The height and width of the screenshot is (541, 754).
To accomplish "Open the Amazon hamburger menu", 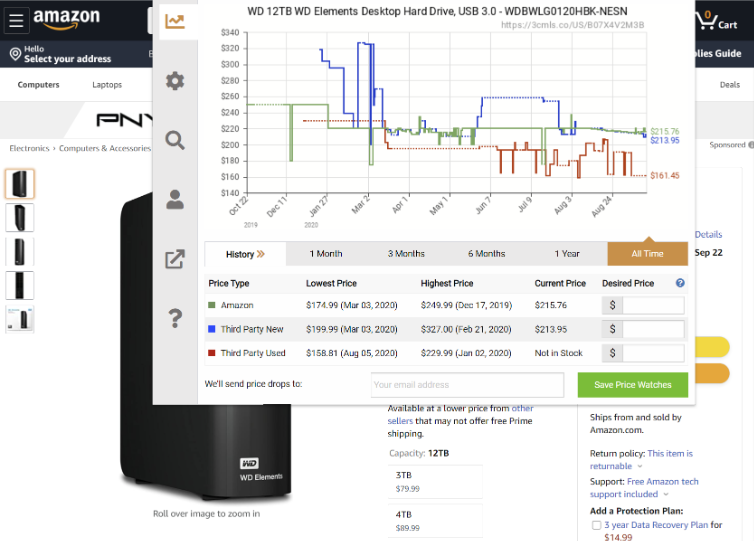I will click(16, 20).
